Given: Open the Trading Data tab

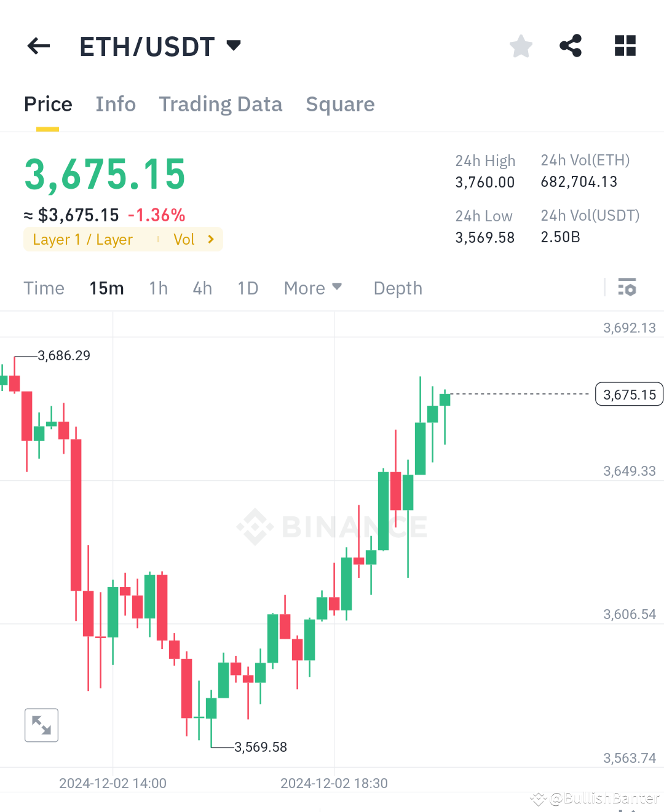Looking at the screenshot, I should pos(221,104).
